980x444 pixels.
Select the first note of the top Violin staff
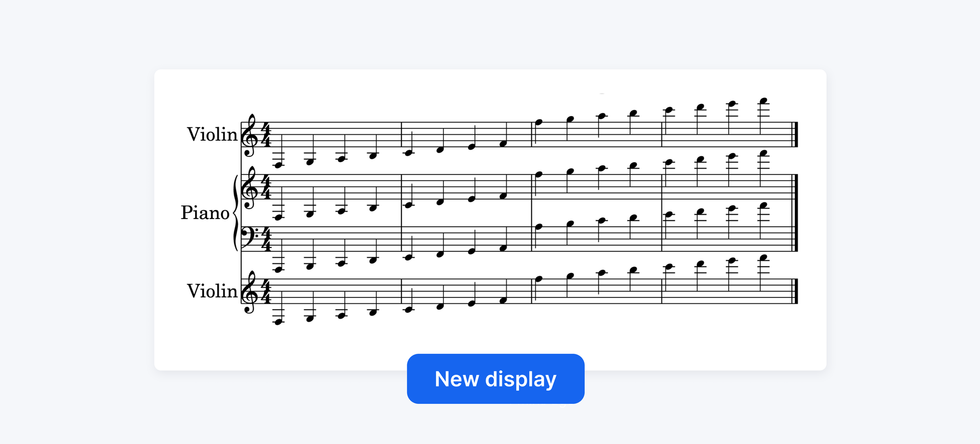279,165
